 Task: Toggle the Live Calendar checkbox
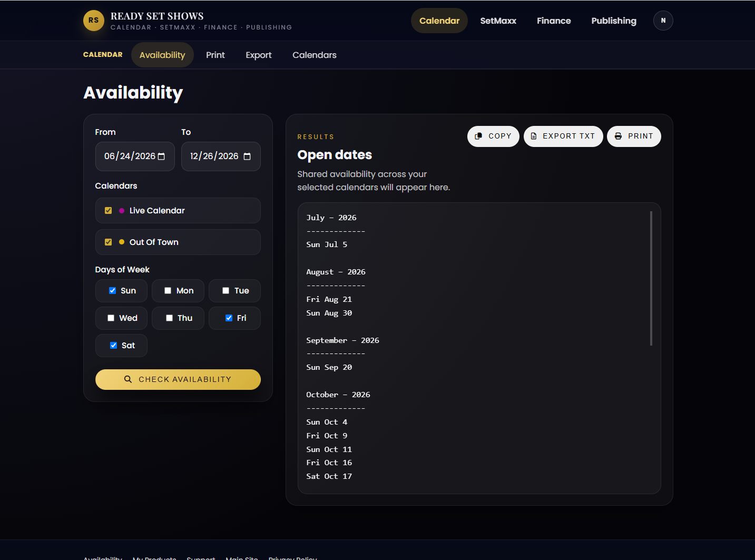click(x=108, y=211)
